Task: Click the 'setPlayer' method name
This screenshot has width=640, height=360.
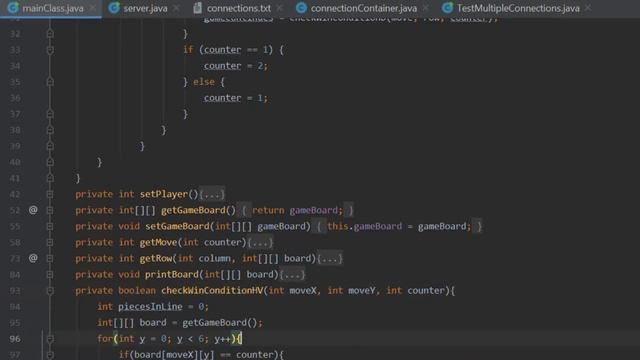Action: point(164,194)
